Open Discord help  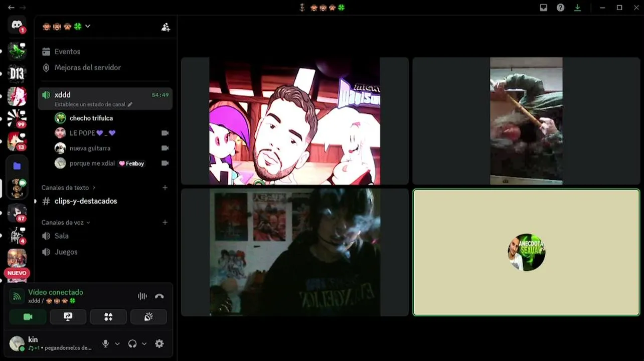(x=561, y=8)
